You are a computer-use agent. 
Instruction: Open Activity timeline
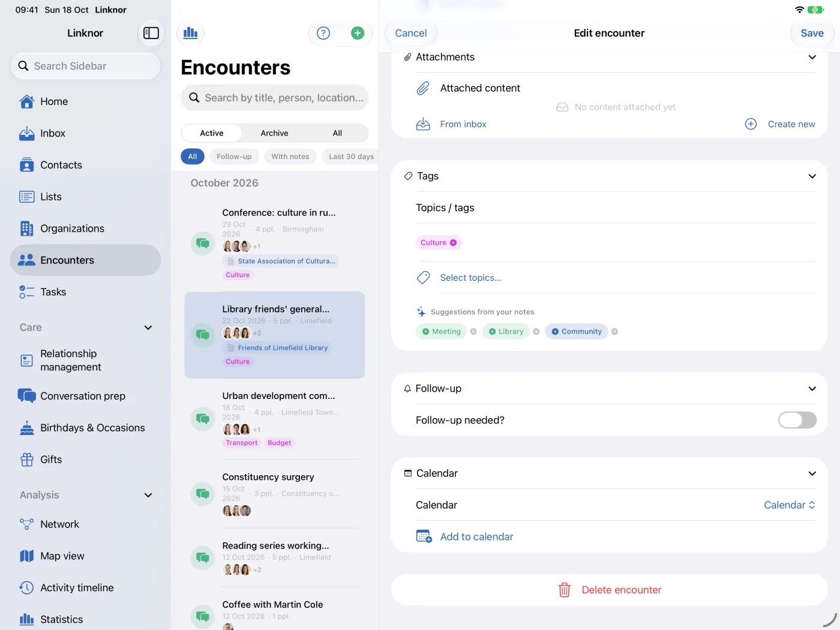pyautogui.click(x=85, y=588)
